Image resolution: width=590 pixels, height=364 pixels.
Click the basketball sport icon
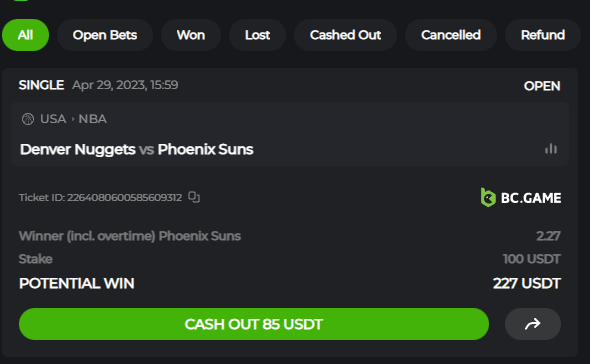(28, 119)
